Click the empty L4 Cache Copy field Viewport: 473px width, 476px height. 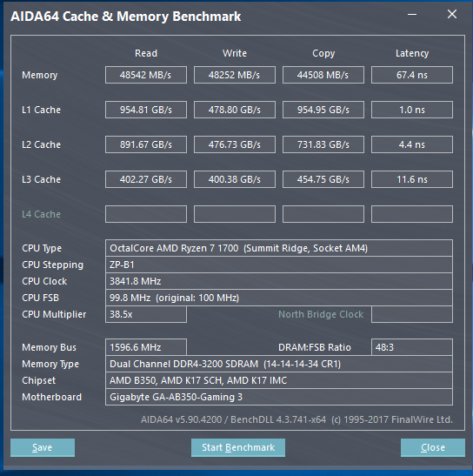coord(323,214)
